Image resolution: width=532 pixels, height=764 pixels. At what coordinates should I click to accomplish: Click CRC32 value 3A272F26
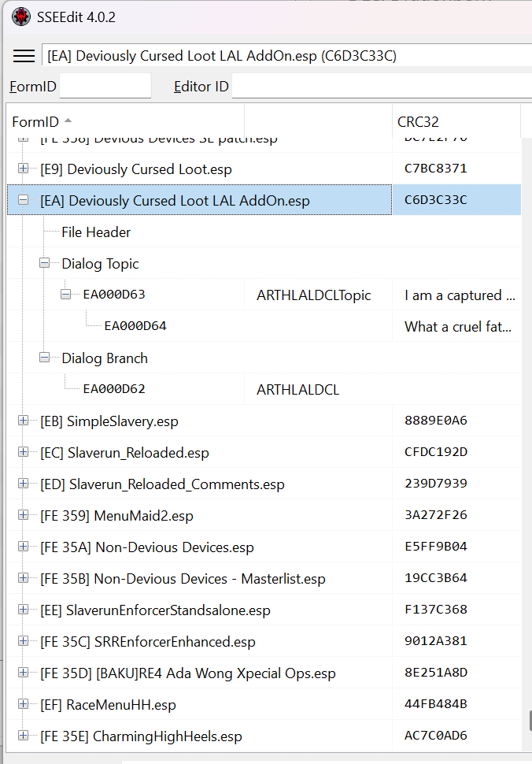coord(436,514)
